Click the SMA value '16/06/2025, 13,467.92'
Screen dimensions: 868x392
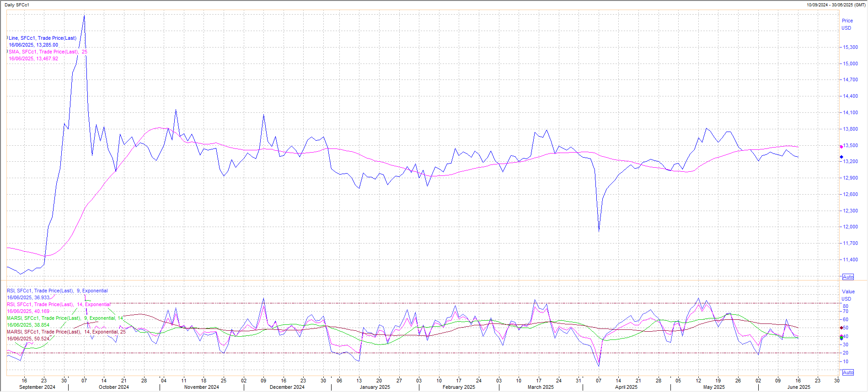tap(33, 59)
